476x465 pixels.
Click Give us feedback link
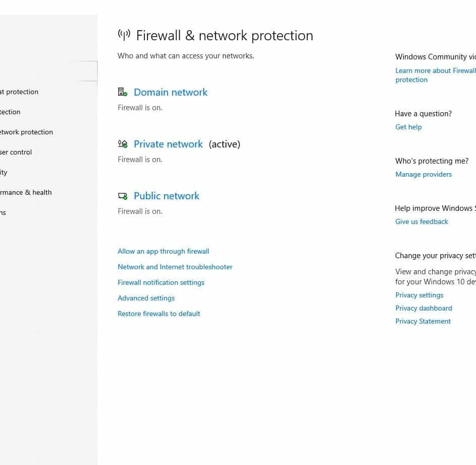tap(421, 221)
